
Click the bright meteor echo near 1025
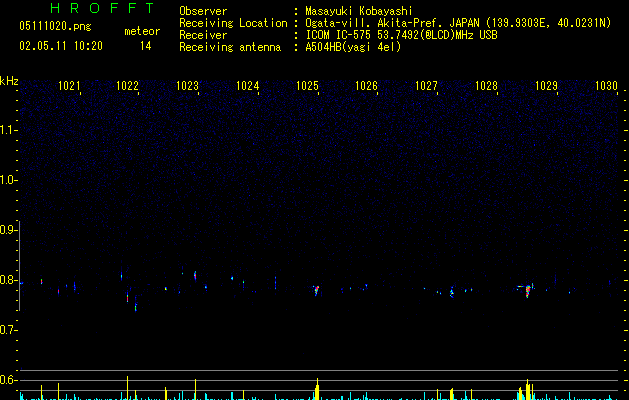(x=317, y=290)
